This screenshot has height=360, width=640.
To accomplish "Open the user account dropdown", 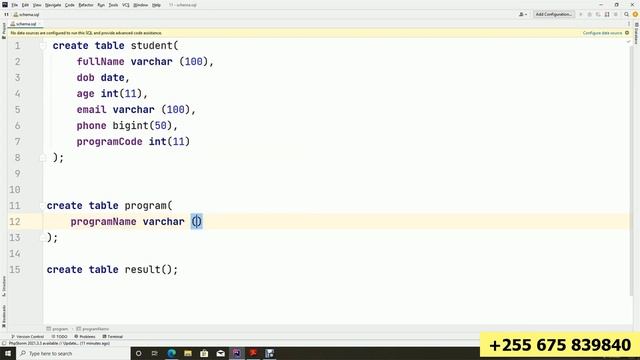I will [x=523, y=14].
